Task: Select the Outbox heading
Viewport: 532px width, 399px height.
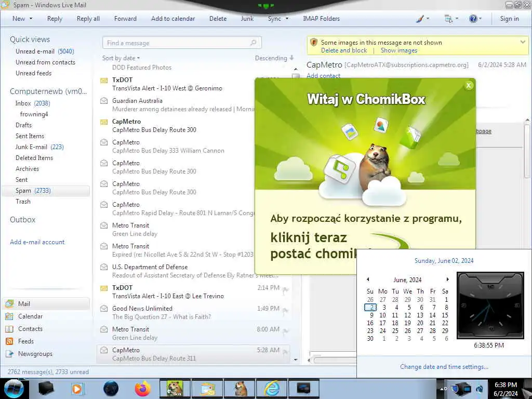Action: [x=23, y=220]
